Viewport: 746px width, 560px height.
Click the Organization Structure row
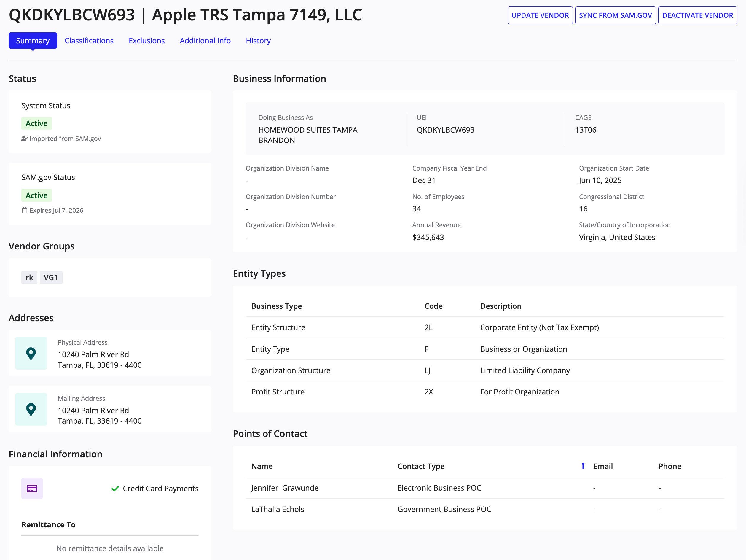pyautogui.click(x=484, y=370)
